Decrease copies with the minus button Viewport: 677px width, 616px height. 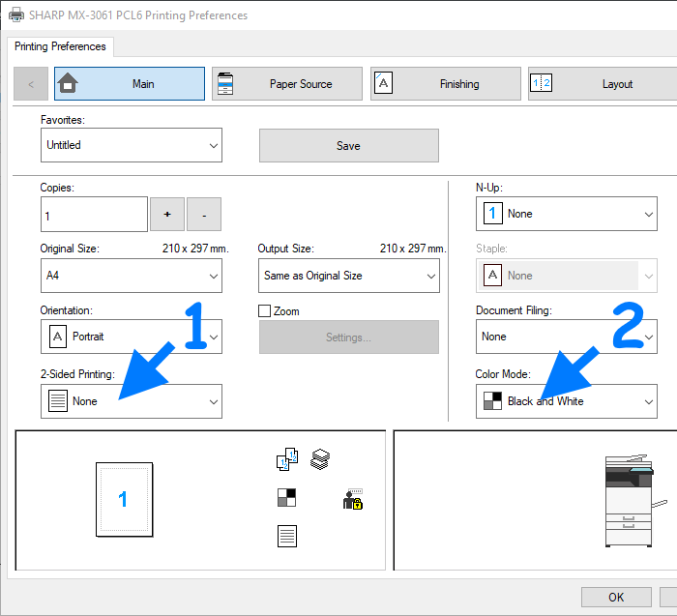pyautogui.click(x=204, y=214)
